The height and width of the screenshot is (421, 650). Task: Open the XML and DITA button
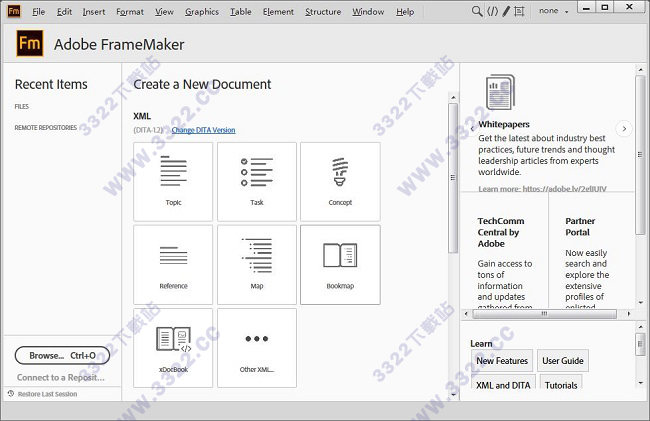point(503,384)
